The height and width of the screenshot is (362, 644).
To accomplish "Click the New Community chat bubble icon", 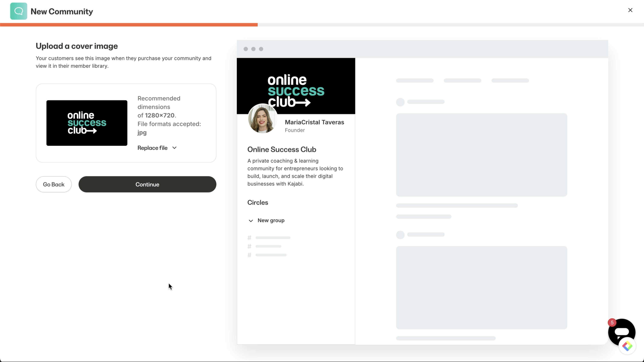I will coord(19,11).
